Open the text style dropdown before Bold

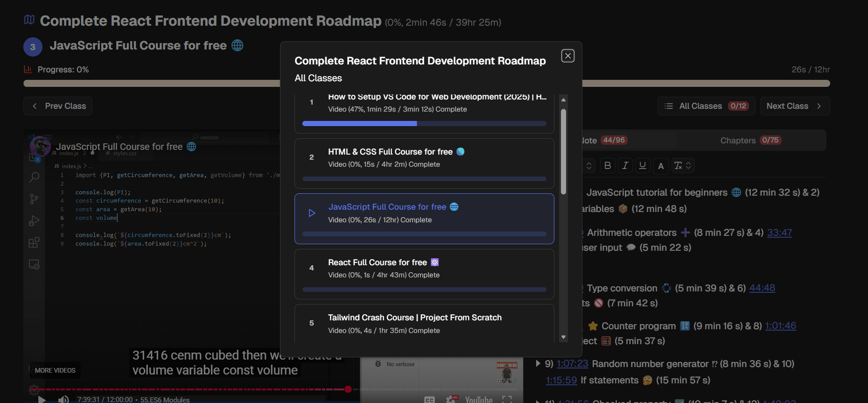pyautogui.click(x=589, y=166)
